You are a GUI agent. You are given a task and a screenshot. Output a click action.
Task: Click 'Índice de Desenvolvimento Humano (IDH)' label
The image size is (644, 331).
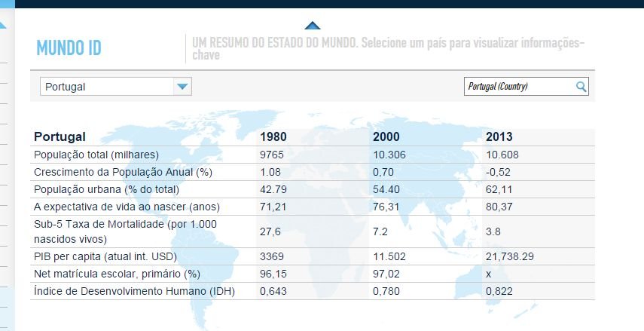tap(134, 291)
